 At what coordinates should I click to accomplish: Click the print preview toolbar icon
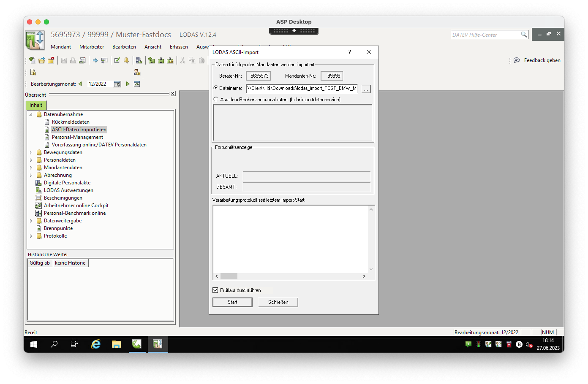(82, 60)
